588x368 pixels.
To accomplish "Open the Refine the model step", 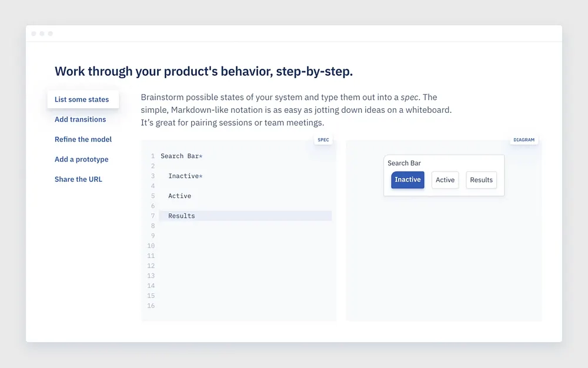I will 83,139.
